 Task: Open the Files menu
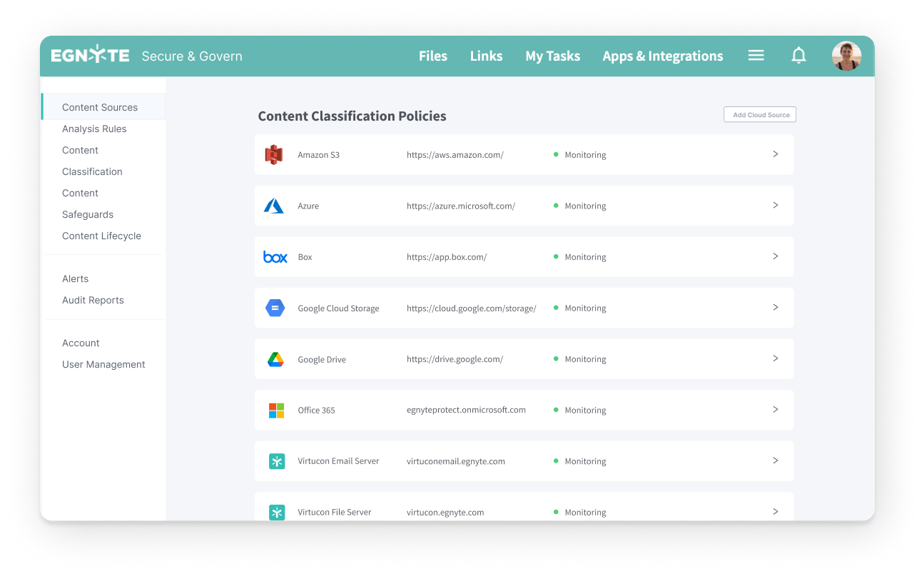(432, 56)
